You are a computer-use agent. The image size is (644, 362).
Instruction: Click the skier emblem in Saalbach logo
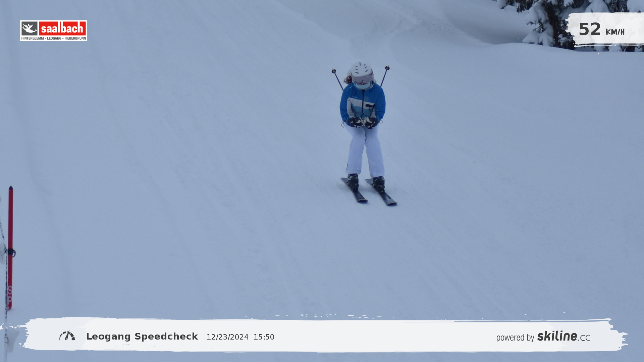coord(30,28)
